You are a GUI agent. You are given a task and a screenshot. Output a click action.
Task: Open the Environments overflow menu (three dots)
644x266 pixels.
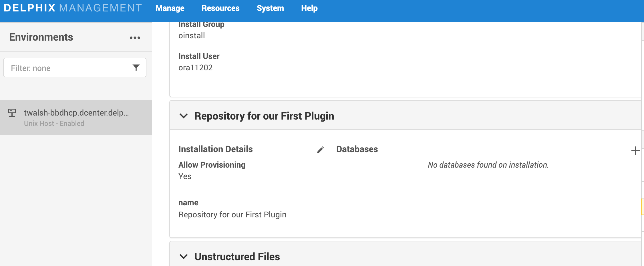click(x=135, y=37)
